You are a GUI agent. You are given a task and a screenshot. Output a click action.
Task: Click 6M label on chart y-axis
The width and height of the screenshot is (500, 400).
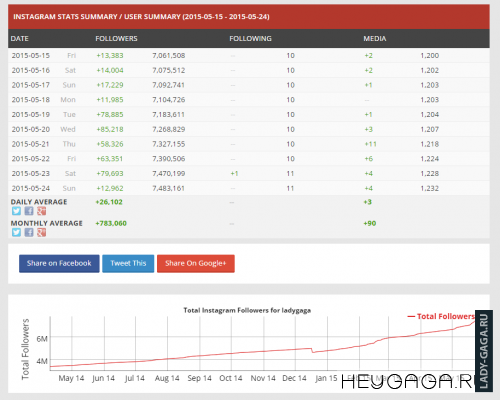pyautogui.click(x=42, y=339)
